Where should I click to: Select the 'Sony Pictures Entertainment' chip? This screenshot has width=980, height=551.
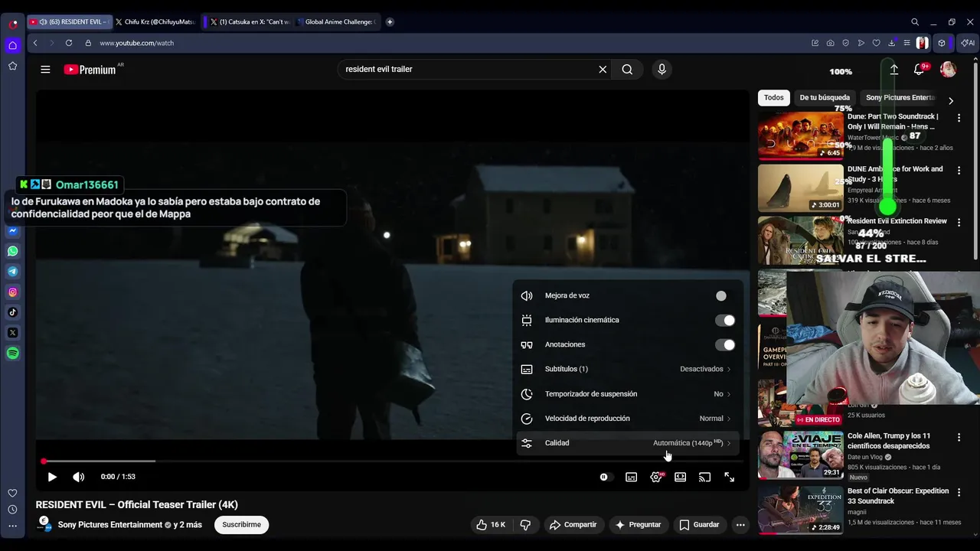[900, 97]
